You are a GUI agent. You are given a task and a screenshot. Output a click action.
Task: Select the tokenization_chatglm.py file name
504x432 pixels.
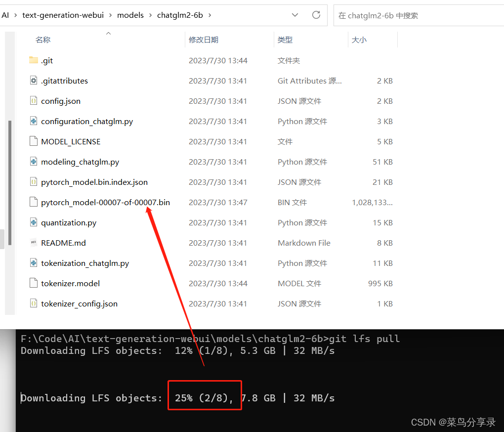[85, 263]
